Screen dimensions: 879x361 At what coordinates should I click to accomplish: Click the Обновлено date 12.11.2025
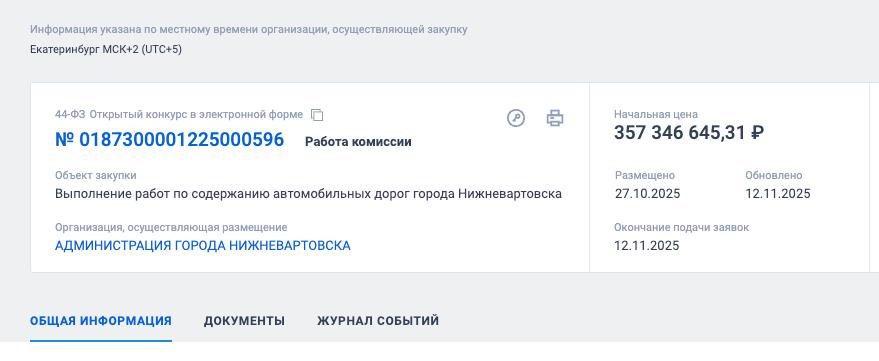click(778, 194)
